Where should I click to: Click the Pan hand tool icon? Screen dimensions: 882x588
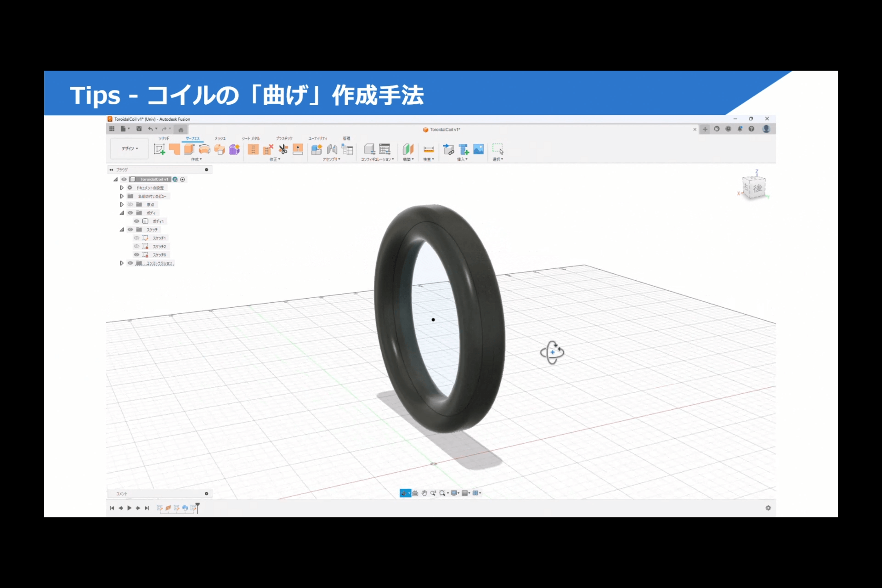[x=424, y=493]
